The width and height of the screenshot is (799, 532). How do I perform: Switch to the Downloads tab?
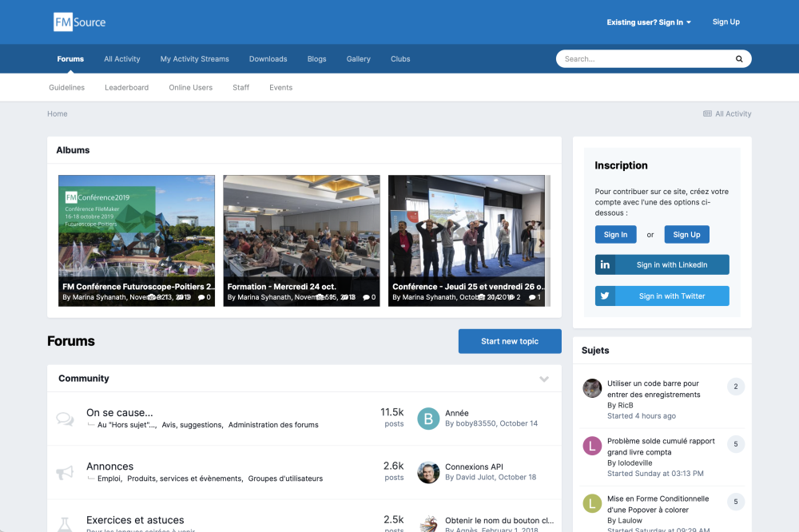point(268,59)
